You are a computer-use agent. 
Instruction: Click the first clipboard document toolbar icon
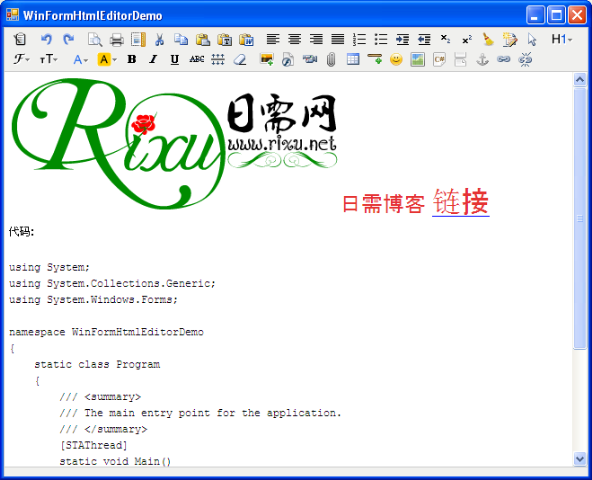pyautogui.click(x=20, y=39)
